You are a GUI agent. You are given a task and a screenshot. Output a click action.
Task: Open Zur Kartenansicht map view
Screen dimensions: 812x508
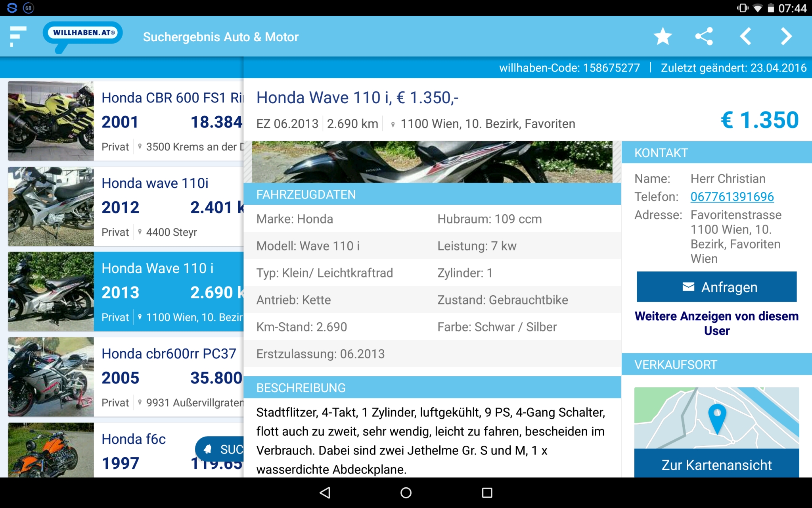(x=716, y=464)
